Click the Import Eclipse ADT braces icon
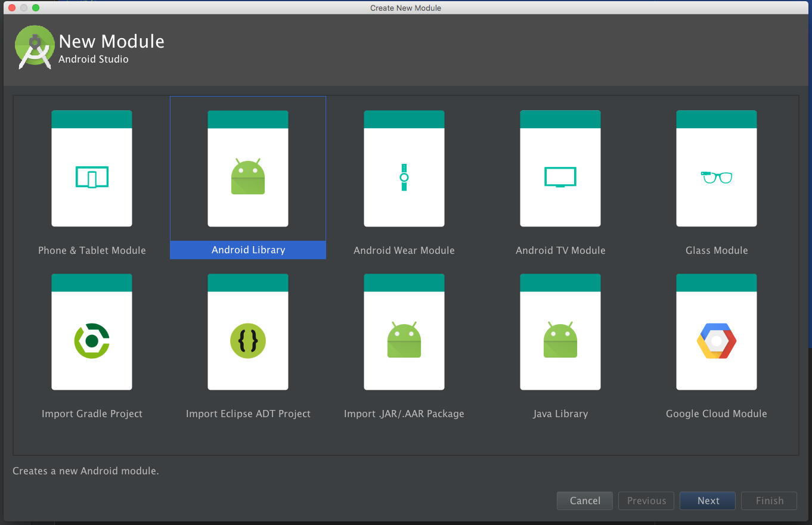812x525 pixels. (248, 341)
